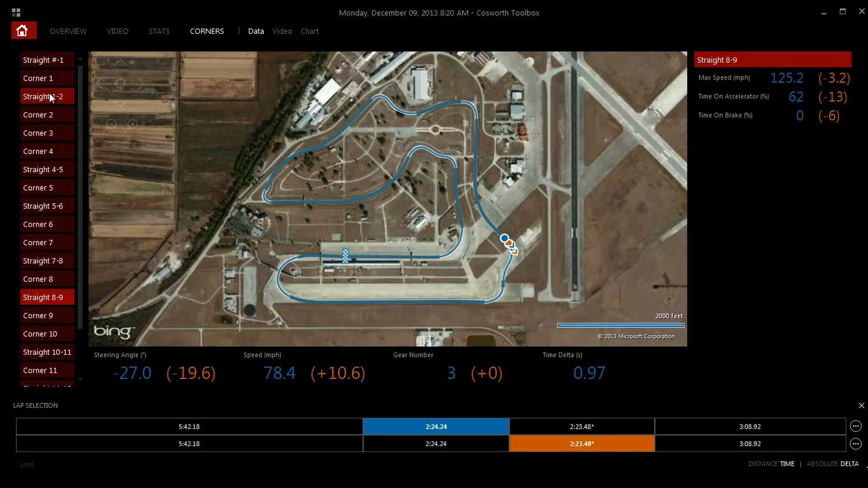Screen dimensions: 868x488
Task: Click the up arrow on the corner list scrollbar
Action: [x=80, y=58]
